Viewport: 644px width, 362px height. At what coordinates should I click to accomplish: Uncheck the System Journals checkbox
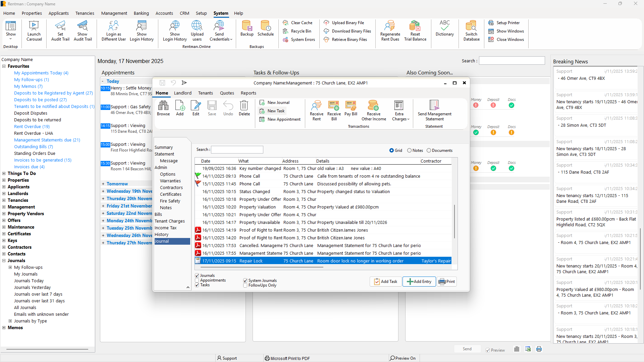click(x=245, y=281)
